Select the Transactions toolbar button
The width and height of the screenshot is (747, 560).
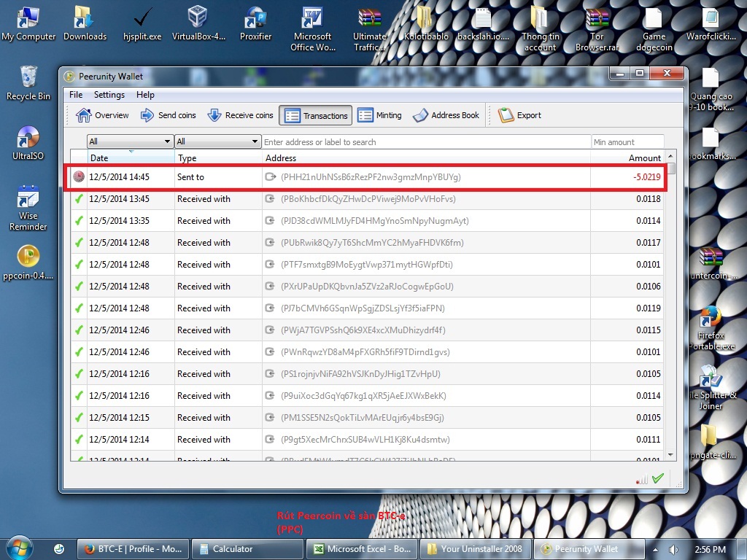coord(315,115)
